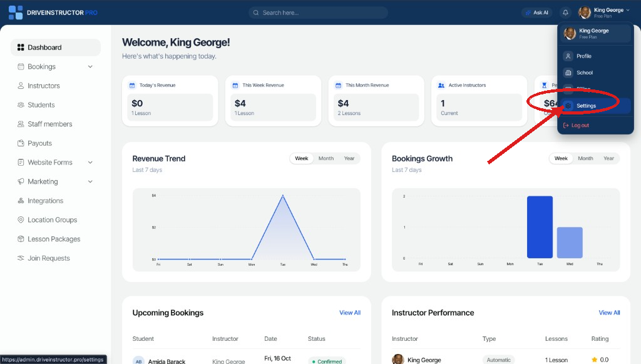This screenshot has height=364, width=641.
Task: Expand the Website Forms submenu chevron
Action: [x=90, y=163]
